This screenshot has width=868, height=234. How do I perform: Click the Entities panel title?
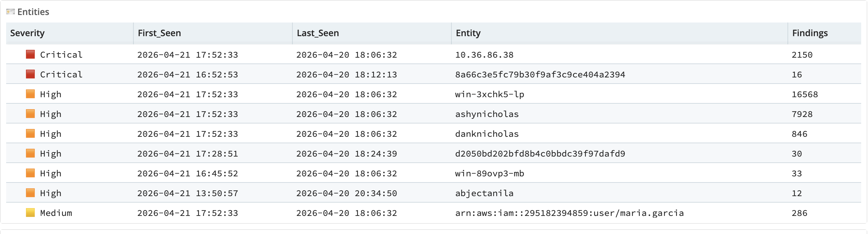point(33,12)
